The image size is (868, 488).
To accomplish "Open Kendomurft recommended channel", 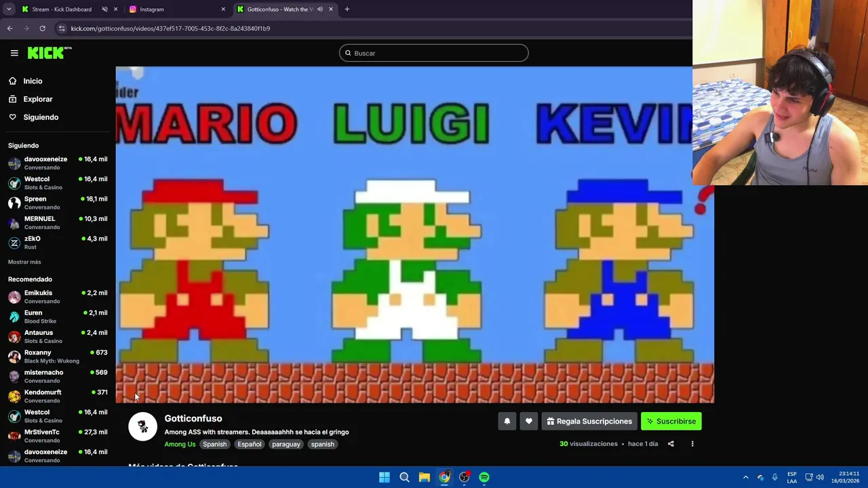I will [58, 396].
